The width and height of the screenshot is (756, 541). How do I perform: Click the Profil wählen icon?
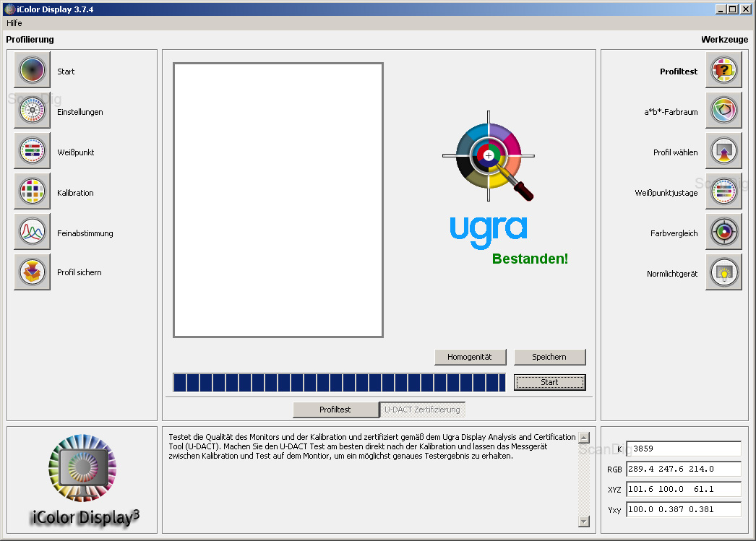tap(723, 151)
